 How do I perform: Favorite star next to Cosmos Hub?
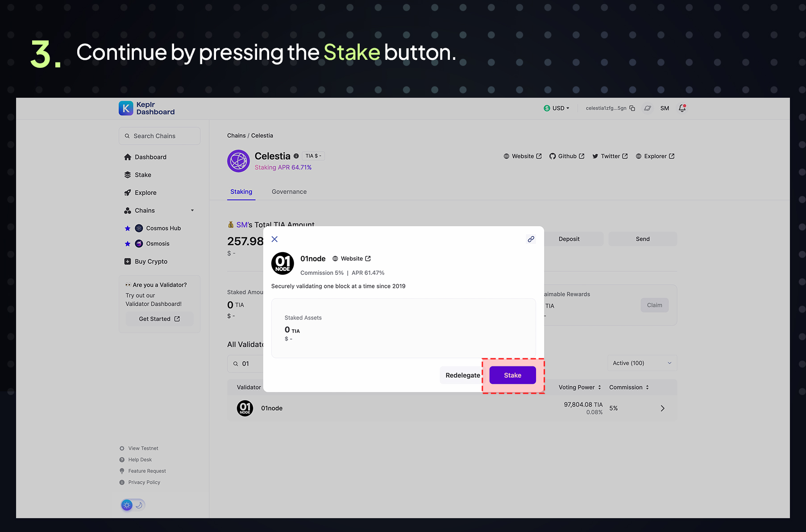click(x=128, y=229)
